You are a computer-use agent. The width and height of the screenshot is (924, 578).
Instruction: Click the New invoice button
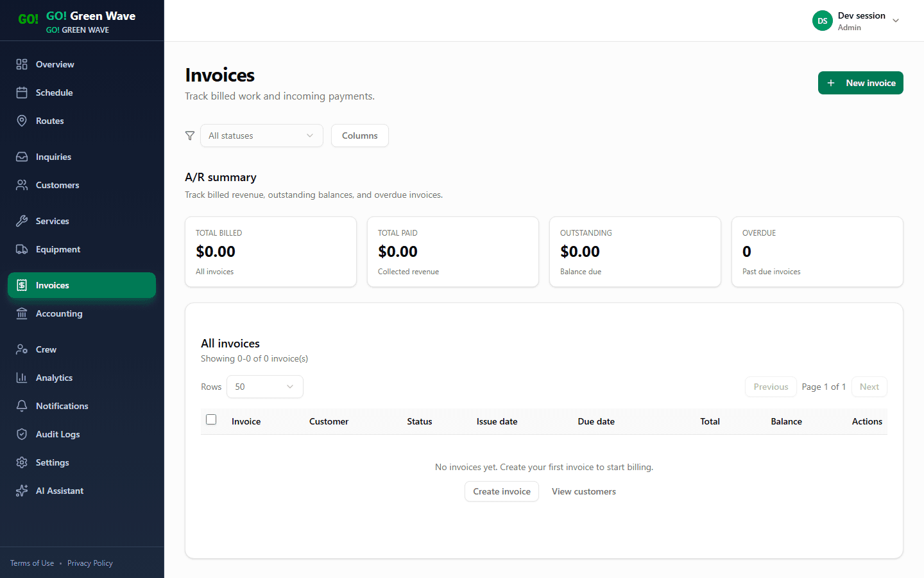(x=860, y=83)
